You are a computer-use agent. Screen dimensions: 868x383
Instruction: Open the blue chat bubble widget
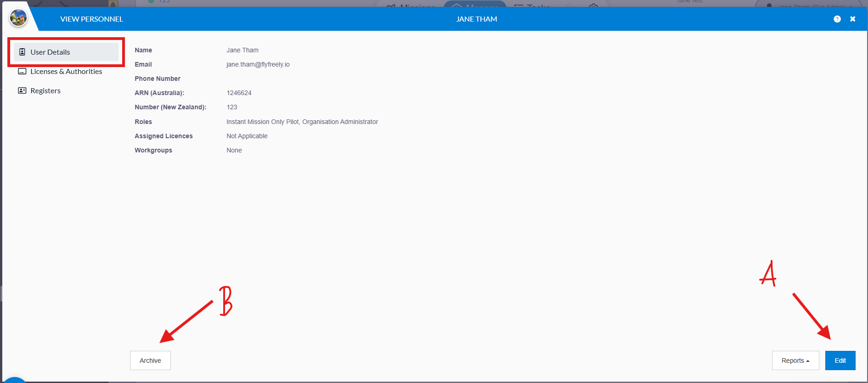14,379
